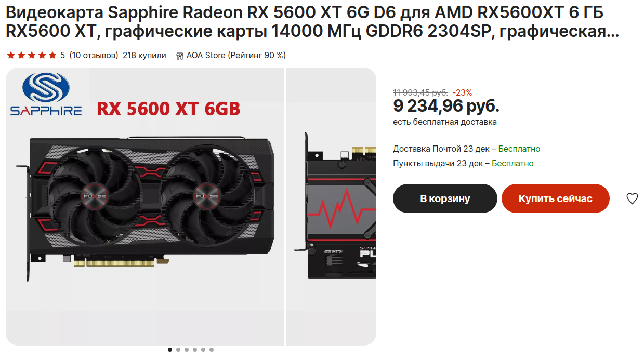Click the Пункты выдачи 23 дек line
644x358 pixels.
463,163
